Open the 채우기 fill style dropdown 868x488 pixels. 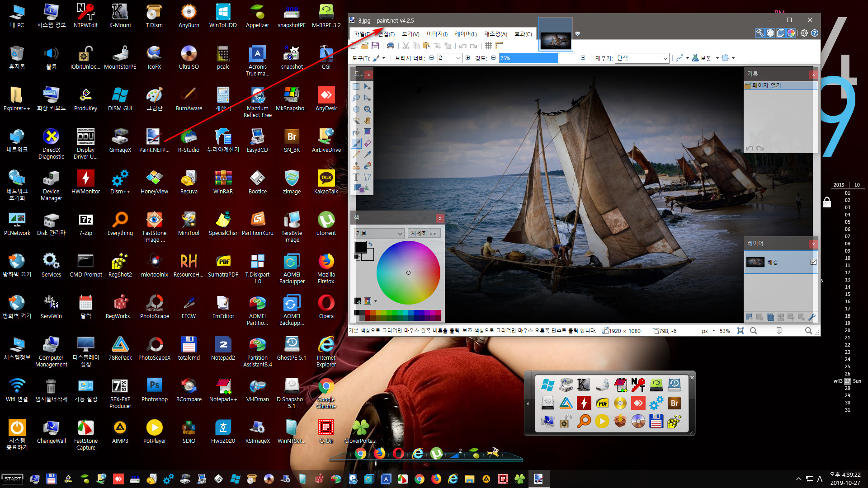[x=642, y=58]
